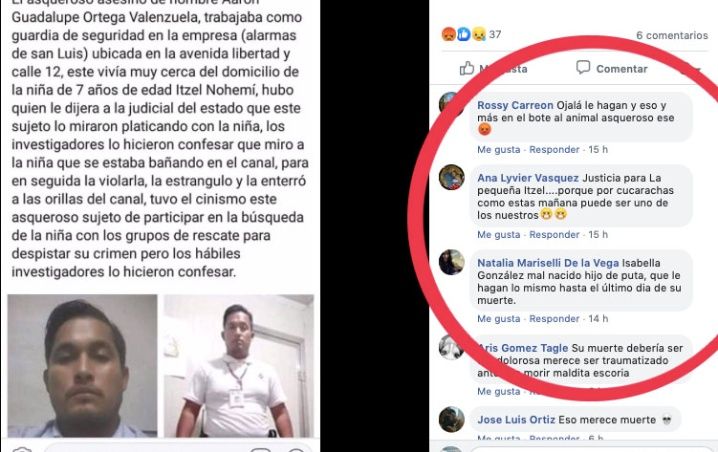Open Aris Gomez Tagle's profile name link

coord(522,348)
